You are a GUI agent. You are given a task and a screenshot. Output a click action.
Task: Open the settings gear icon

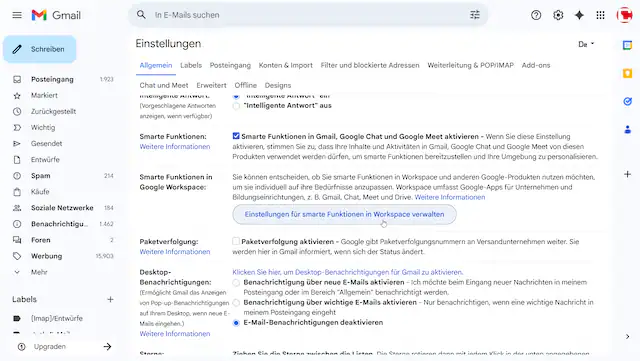(x=558, y=15)
